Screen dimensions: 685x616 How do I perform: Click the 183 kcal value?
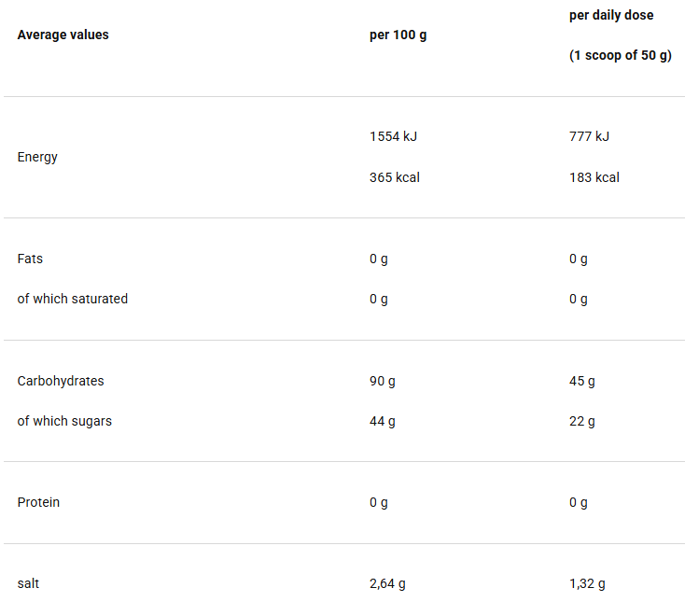pyautogui.click(x=594, y=177)
